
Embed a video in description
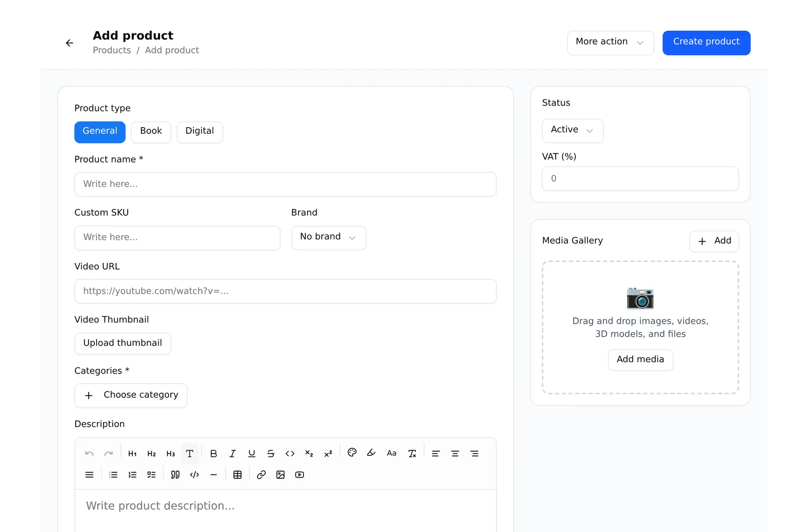click(299, 475)
